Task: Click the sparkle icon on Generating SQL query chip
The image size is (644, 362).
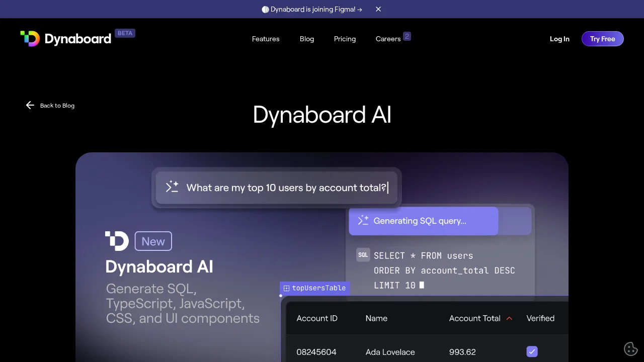Action: (363, 220)
